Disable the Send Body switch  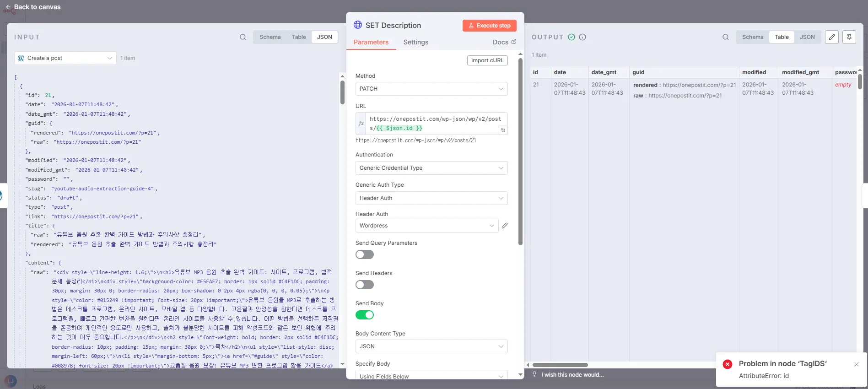(365, 315)
